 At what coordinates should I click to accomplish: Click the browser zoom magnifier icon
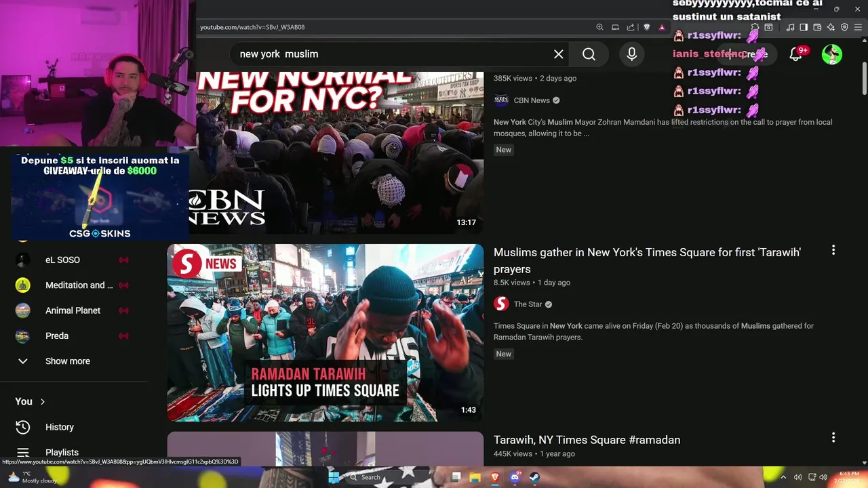tap(599, 27)
